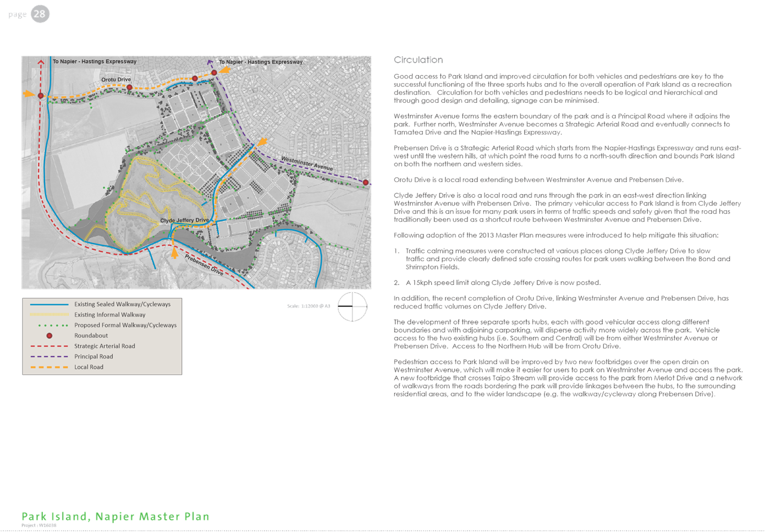The image size is (765, 532).
Task: Click the red roundabout dot in the legend
Action: (49, 336)
